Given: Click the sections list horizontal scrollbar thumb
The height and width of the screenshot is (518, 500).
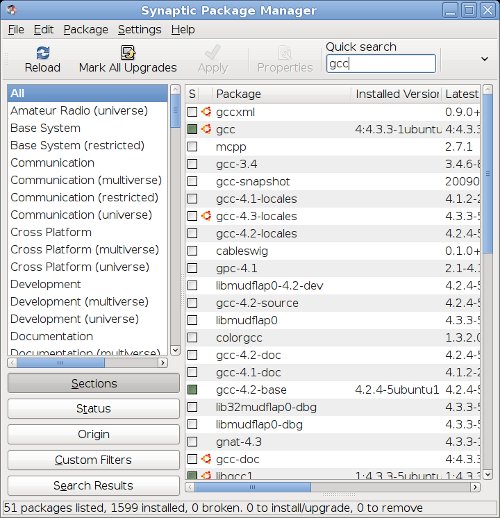Looking at the screenshot, I should point(60,363).
